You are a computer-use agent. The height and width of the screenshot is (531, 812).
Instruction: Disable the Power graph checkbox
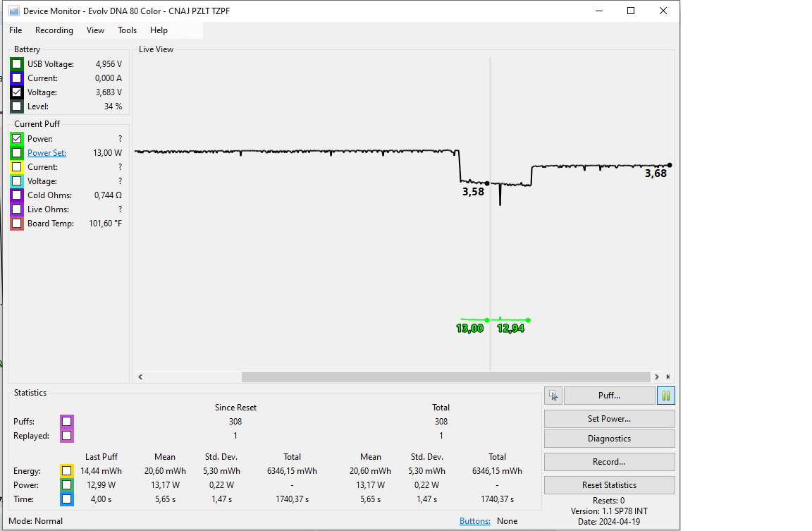point(17,139)
